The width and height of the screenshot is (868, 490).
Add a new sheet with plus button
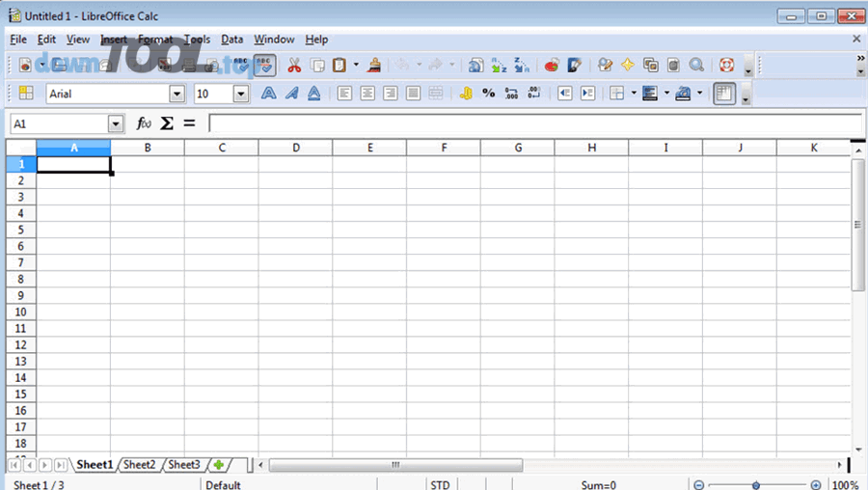tap(219, 465)
